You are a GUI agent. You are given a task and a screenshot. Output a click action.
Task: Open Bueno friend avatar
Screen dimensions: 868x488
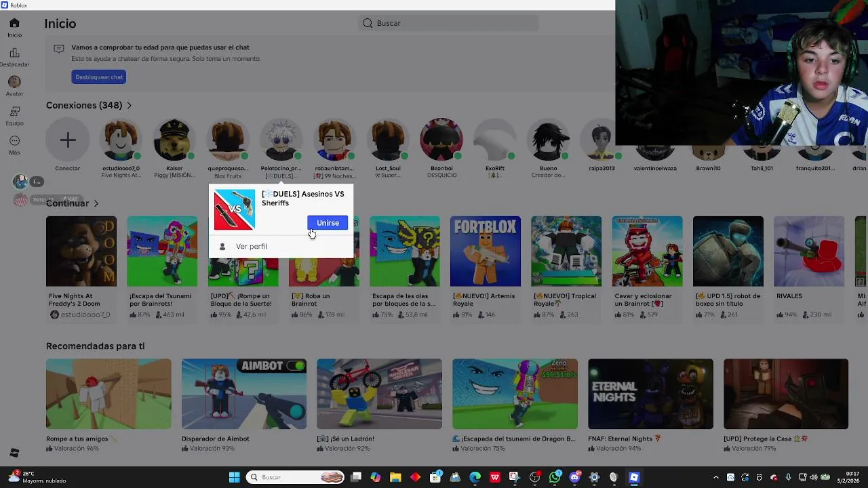coord(548,140)
